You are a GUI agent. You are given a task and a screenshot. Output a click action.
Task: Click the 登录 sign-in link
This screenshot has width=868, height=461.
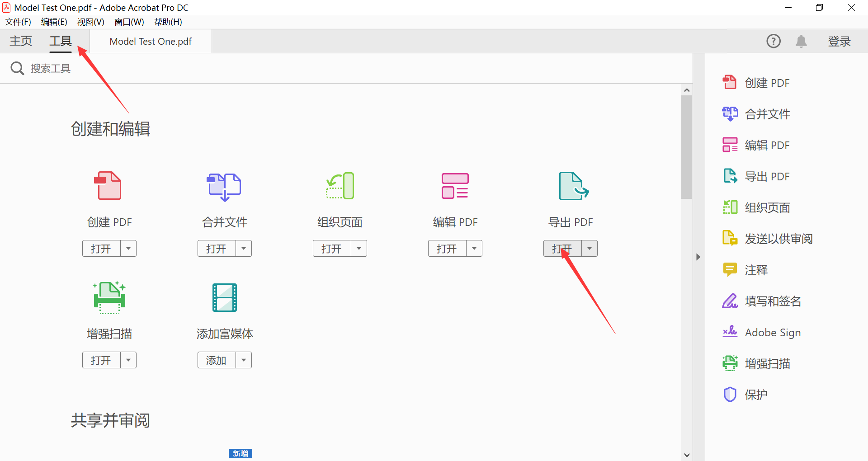click(839, 42)
